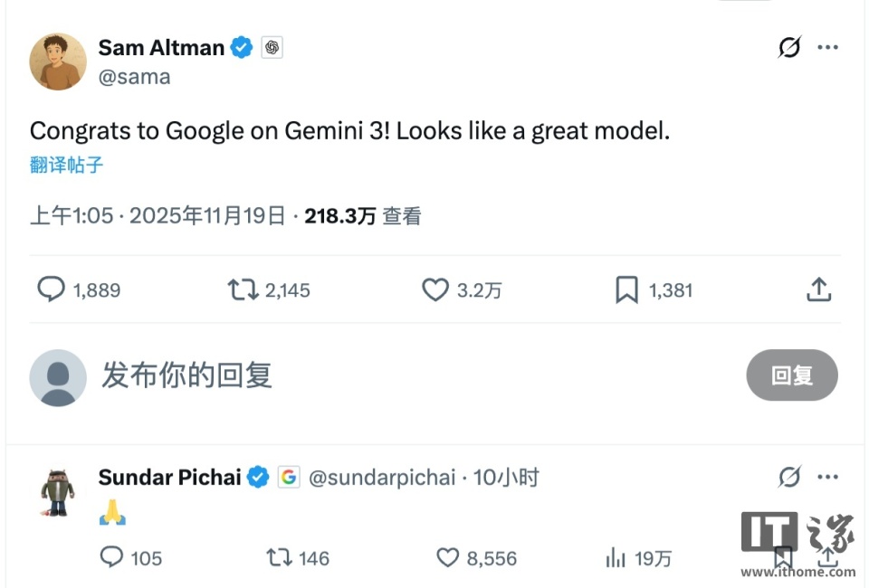
Task: Open the Grok analysis icon on Sam Altman's post
Action: tap(789, 47)
